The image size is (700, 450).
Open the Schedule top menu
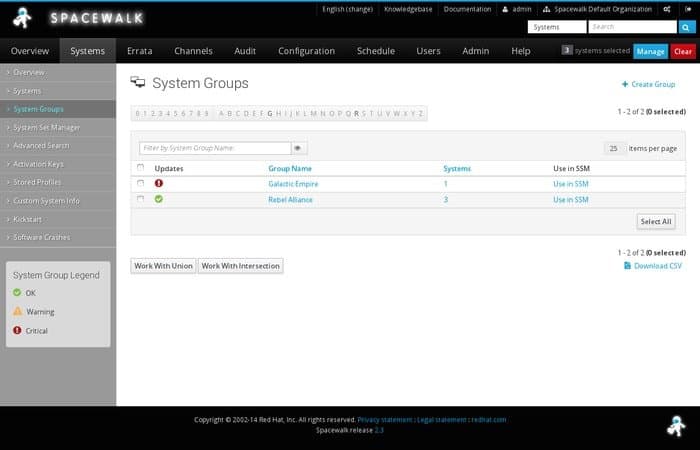(375, 51)
